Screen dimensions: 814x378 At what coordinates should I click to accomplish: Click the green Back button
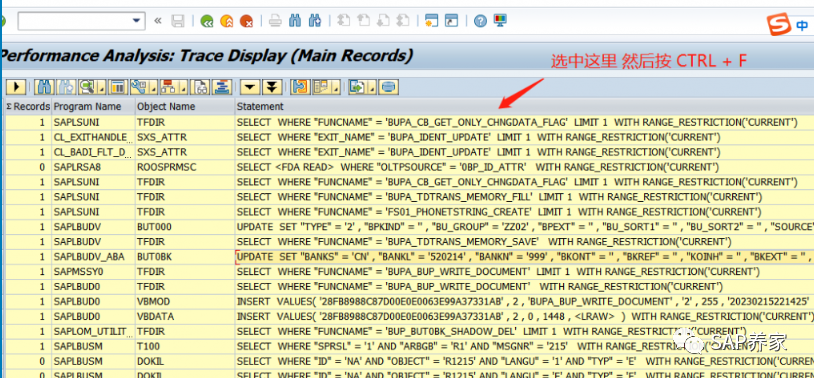coord(207,21)
